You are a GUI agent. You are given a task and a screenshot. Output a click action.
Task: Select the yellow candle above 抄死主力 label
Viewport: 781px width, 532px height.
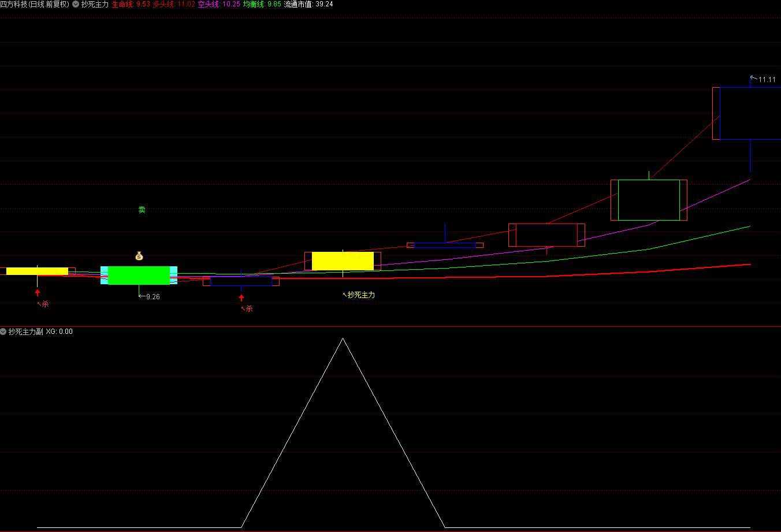343,261
